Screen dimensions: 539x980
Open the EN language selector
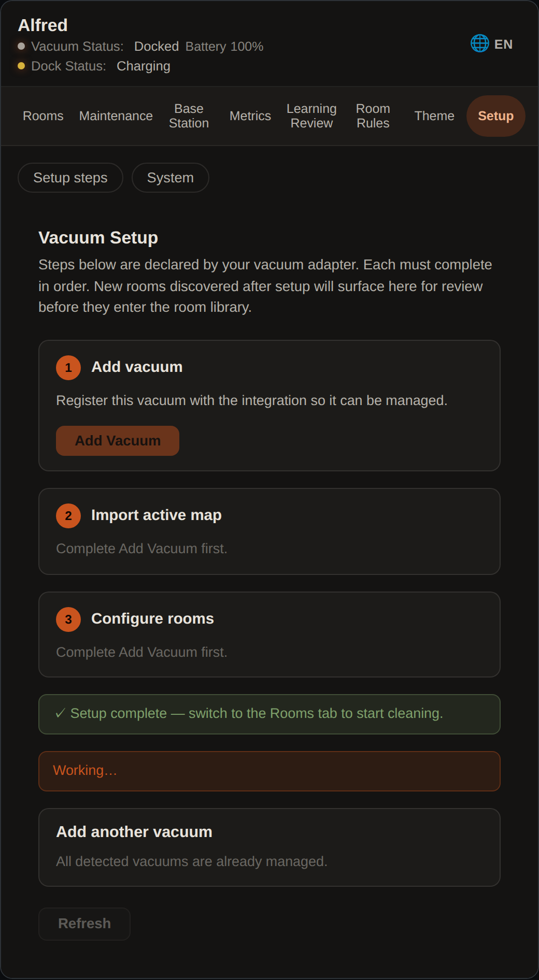[x=492, y=44]
